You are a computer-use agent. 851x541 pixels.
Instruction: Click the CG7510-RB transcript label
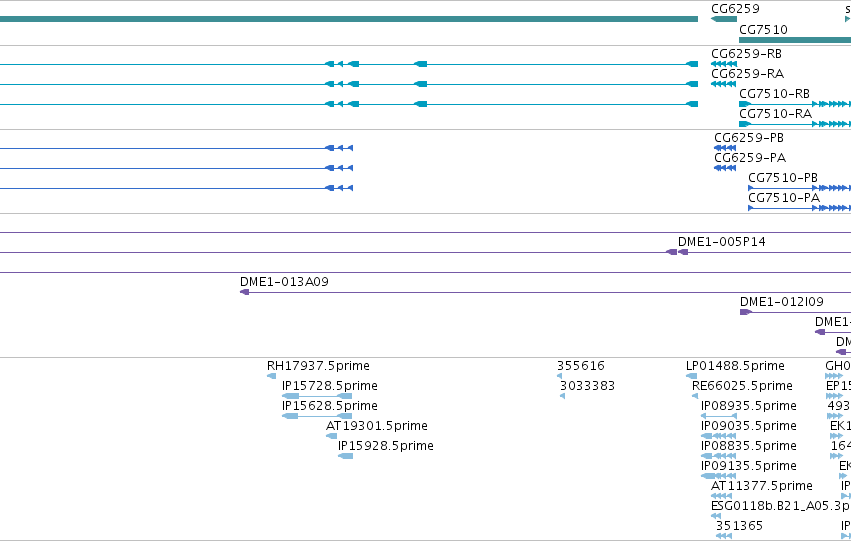774,94
